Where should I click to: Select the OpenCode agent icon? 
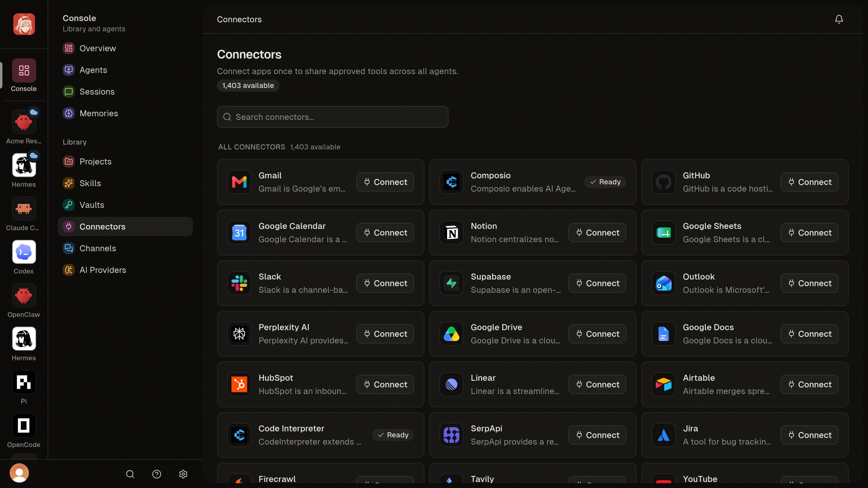coord(24,425)
